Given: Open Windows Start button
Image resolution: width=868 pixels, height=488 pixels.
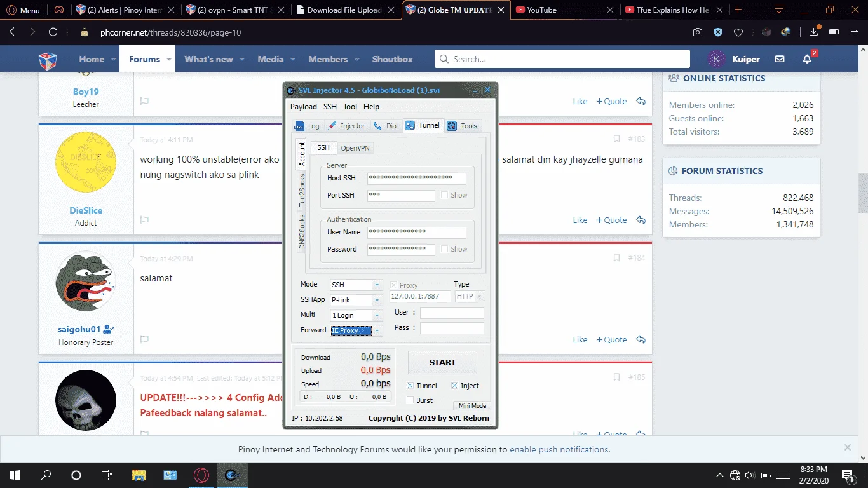Looking at the screenshot, I should pos(15,475).
